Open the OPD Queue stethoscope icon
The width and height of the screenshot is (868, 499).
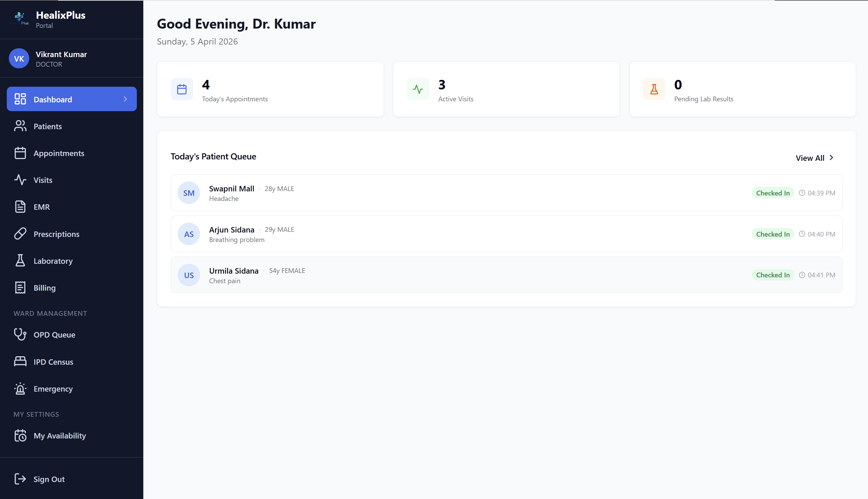pyautogui.click(x=20, y=334)
